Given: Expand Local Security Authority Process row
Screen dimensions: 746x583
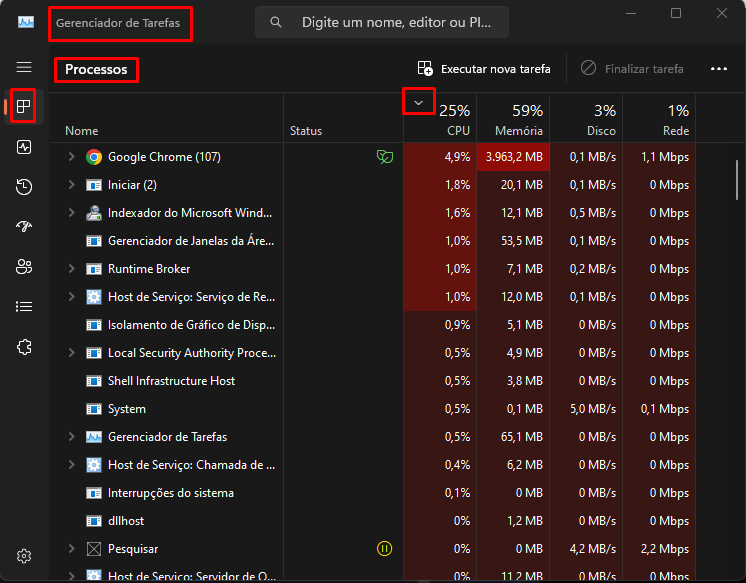Looking at the screenshot, I should coord(71,353).
